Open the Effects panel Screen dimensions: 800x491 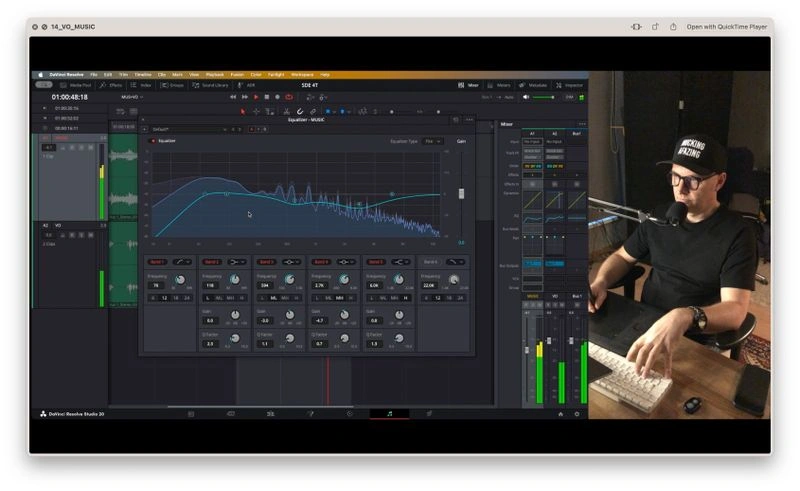111,85
